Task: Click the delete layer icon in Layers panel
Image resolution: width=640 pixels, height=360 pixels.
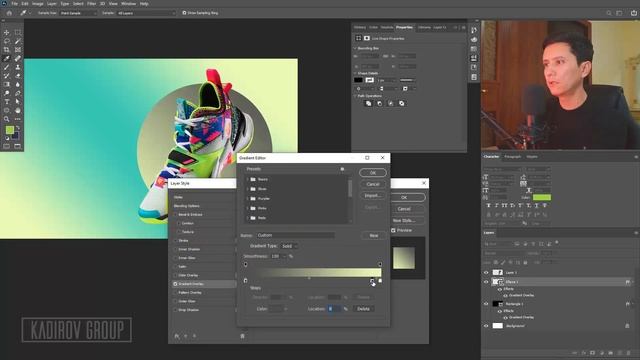Action: 628,353
